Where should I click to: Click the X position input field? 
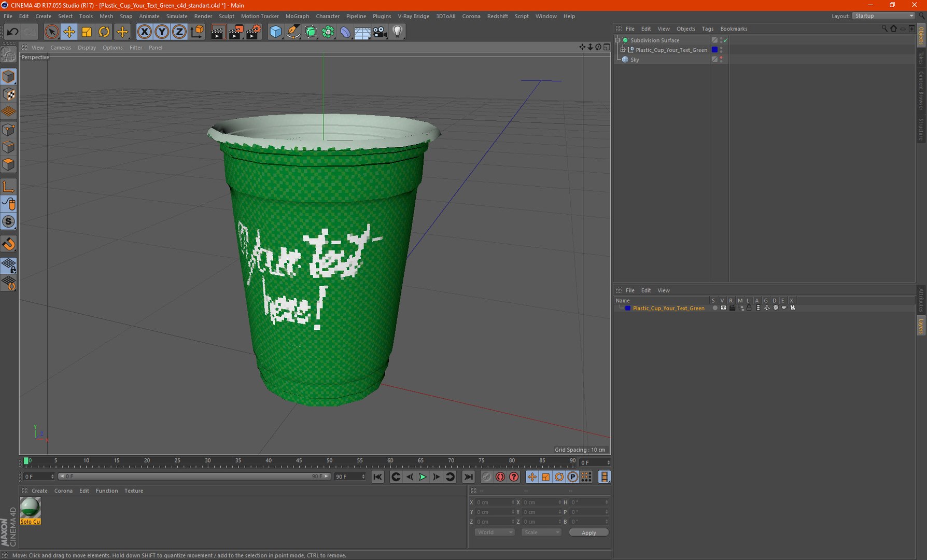(495, 502)
